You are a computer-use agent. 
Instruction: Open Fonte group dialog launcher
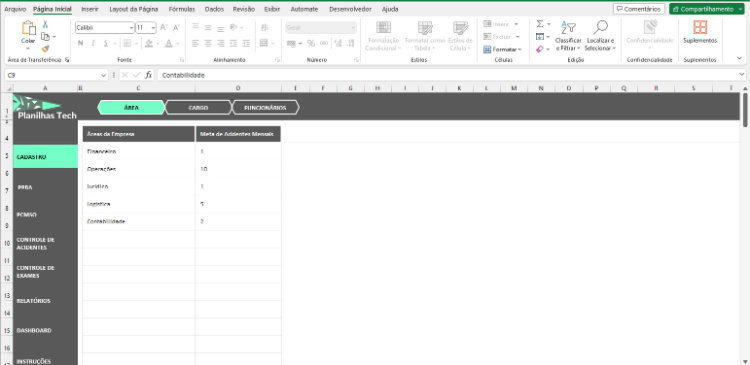point(182,60)
